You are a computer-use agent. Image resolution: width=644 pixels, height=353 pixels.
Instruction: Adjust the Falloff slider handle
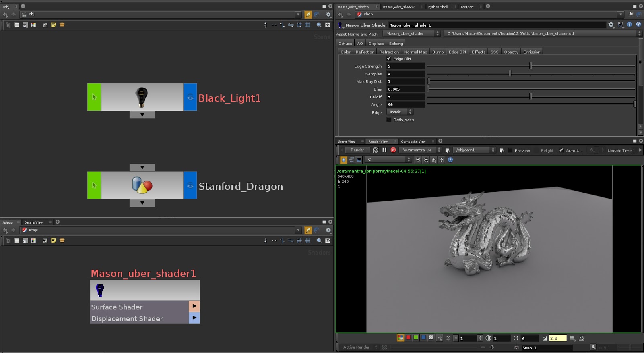point(530,96)
